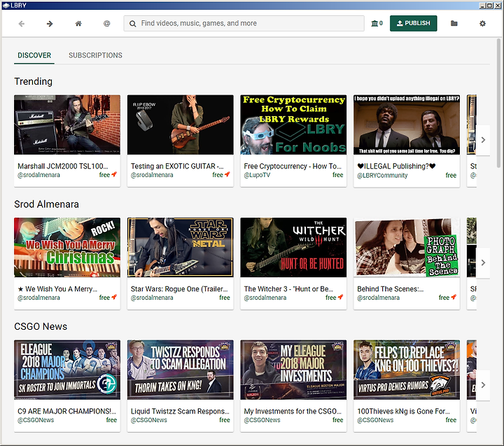Viewport: 504px width, 446px height.
Task: Open the channels @ icon
Action: tap(106, 24)
